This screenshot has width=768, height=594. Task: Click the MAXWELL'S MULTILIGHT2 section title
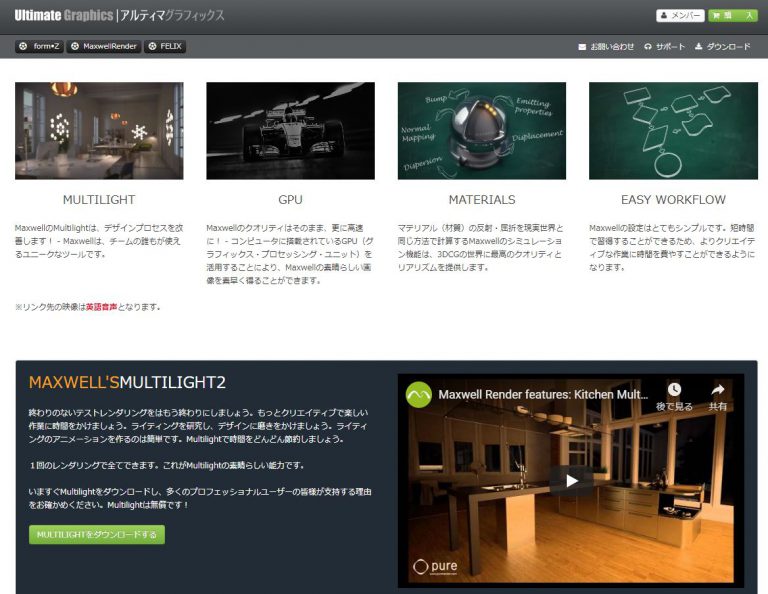point(127,382)
